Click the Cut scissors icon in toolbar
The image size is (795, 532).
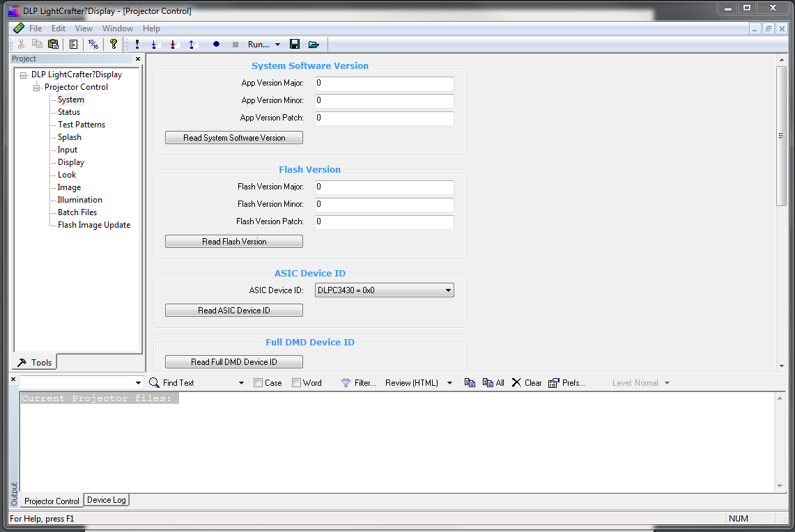coord(22,45)
